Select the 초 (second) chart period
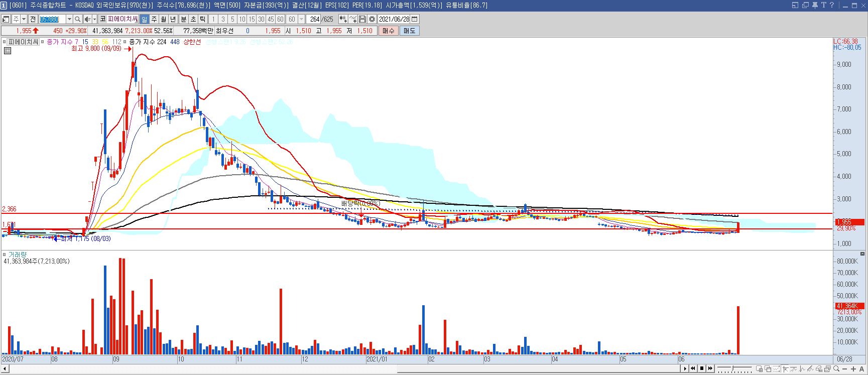Screen dimensions: 868x375 click(193, 19)
